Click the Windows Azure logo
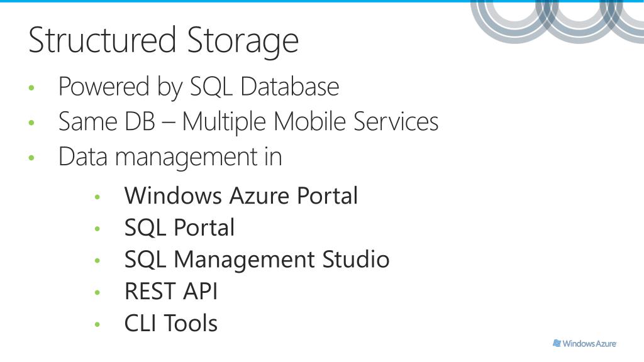The height and width of the screenshot is (362, 644). click(x=584, y=344)
